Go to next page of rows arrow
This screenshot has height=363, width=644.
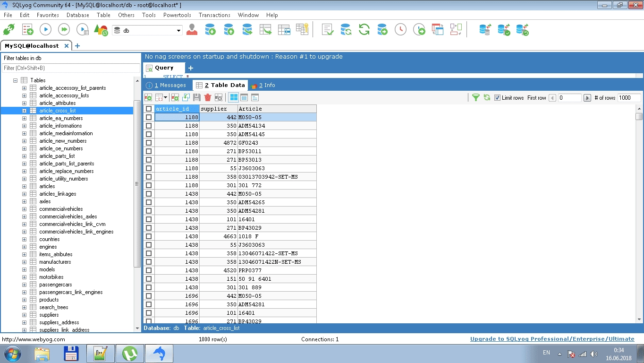(587, 98)
